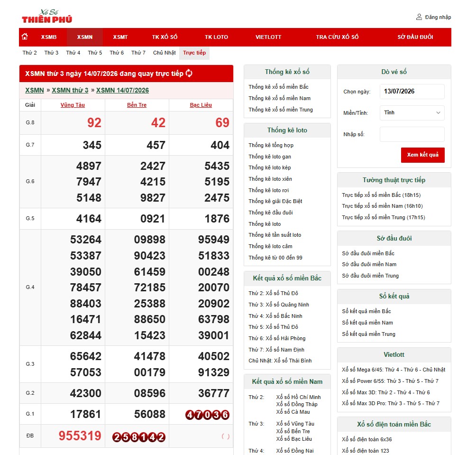This screenshot has width=476, height=455.
Task: Open Xổ số Max 3D Pro link
Action: (x=391, y=403)
